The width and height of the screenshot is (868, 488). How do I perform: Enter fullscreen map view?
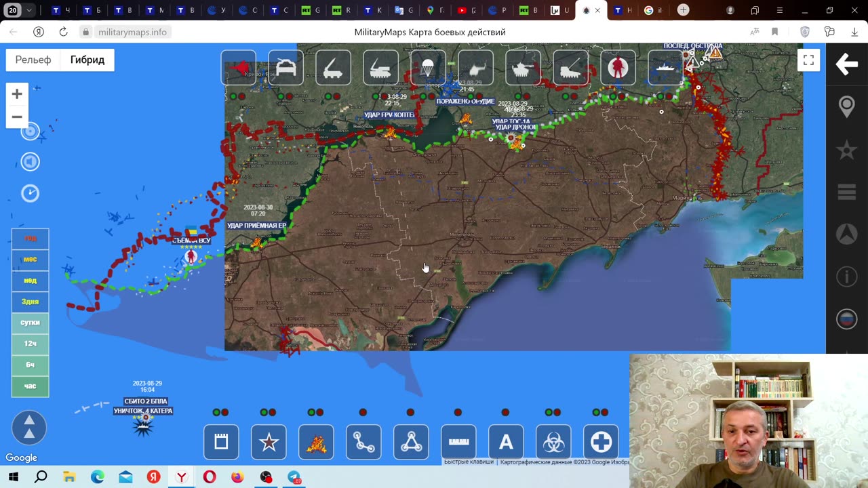(808, 60)
